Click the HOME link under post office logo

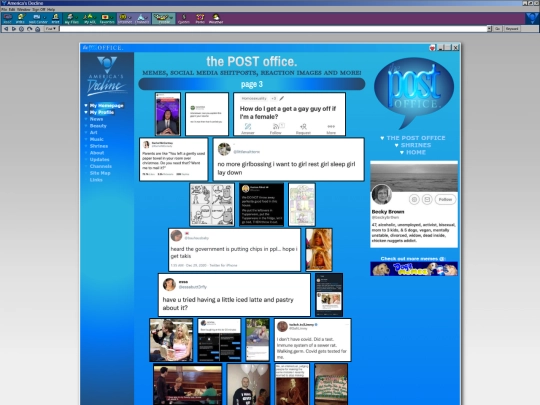click(416, 152)
